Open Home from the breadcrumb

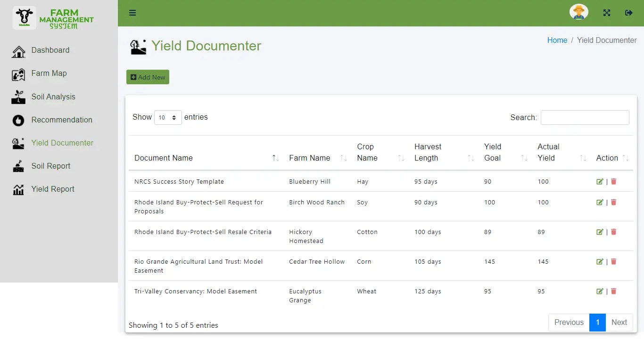point(557,40)
